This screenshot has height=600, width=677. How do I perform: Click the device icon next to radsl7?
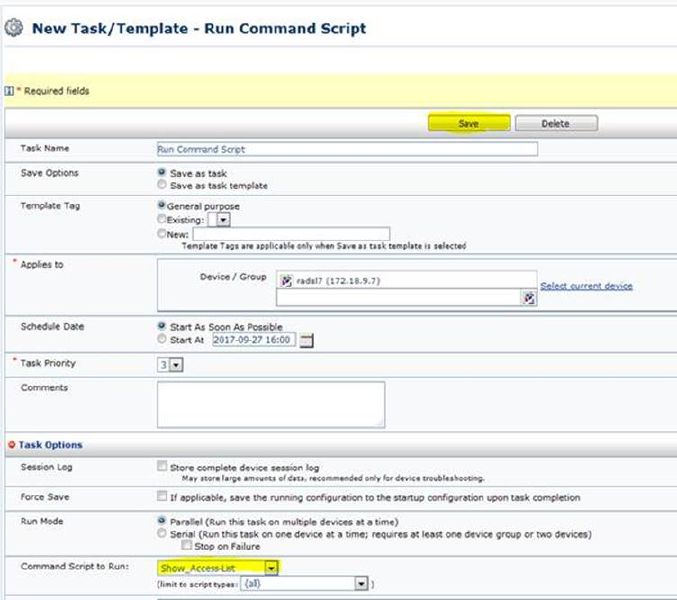(x=287, y=280)
